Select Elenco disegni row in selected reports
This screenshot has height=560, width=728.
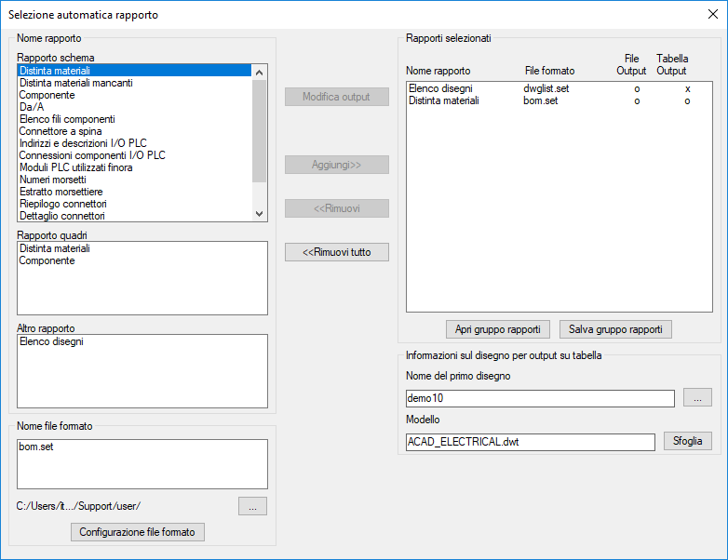tap(440, 88)
